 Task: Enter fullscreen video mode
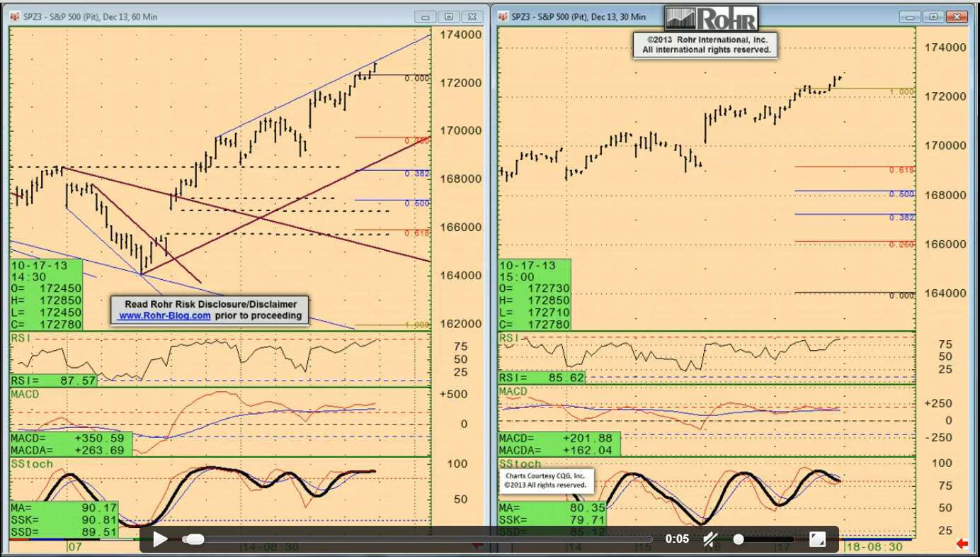click(817, 539)
